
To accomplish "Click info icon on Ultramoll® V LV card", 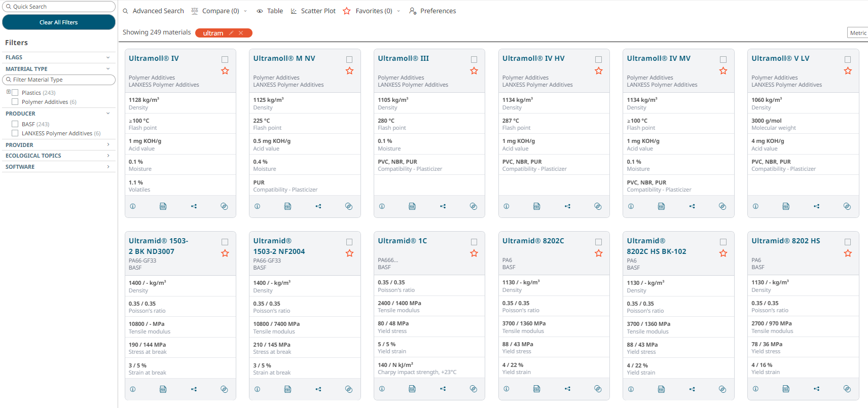I will 755,206.
